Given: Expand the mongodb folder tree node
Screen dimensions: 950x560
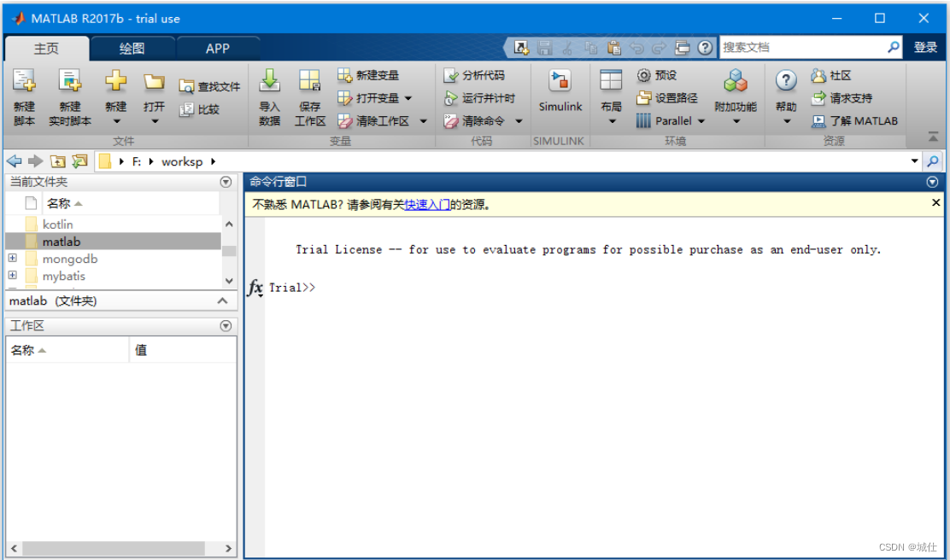Looking at the screenshot, I should [13, 258].
